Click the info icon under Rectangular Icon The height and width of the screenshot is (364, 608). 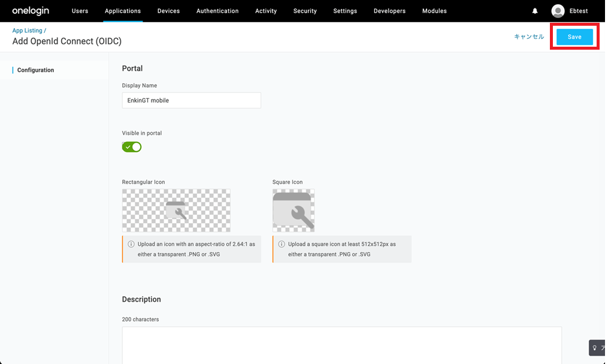pyautogui.click(x=131, y=244)
